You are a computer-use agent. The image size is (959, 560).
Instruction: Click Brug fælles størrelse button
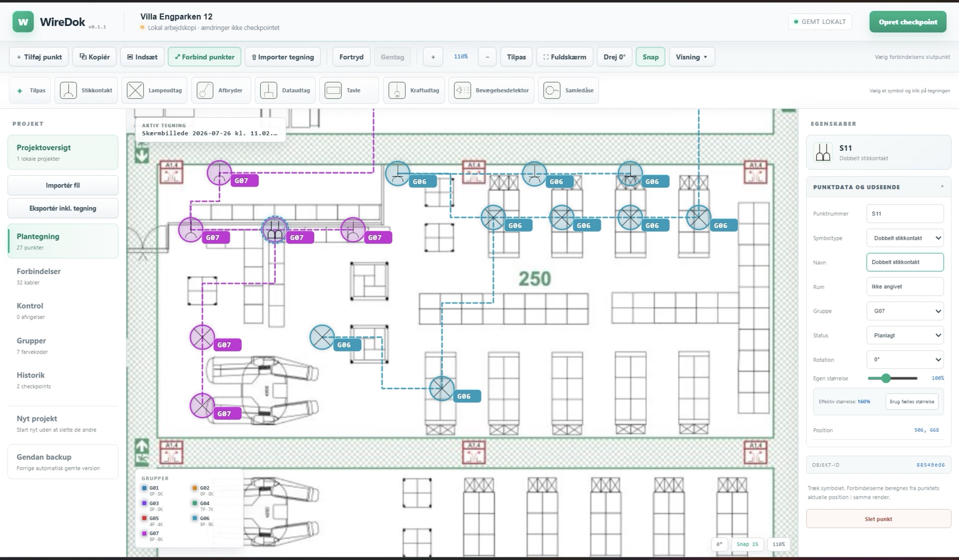pos(912,402)
